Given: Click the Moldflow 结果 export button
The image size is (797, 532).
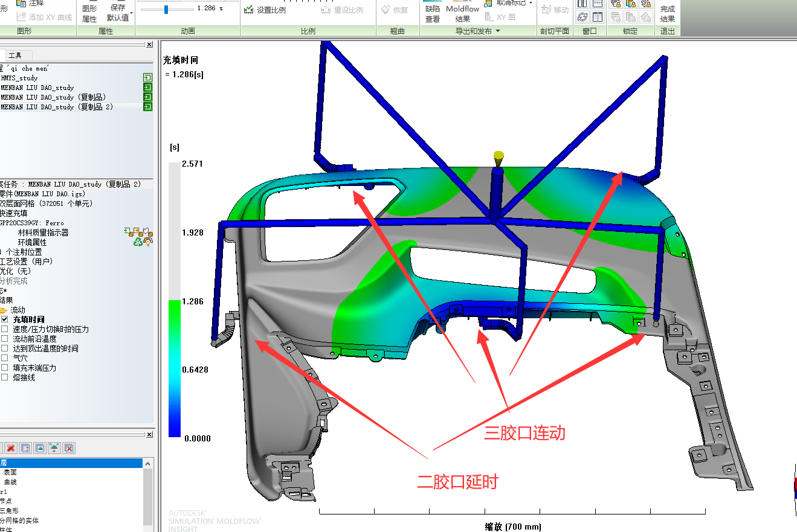Looking at the screenshot, I should (462, 13).
